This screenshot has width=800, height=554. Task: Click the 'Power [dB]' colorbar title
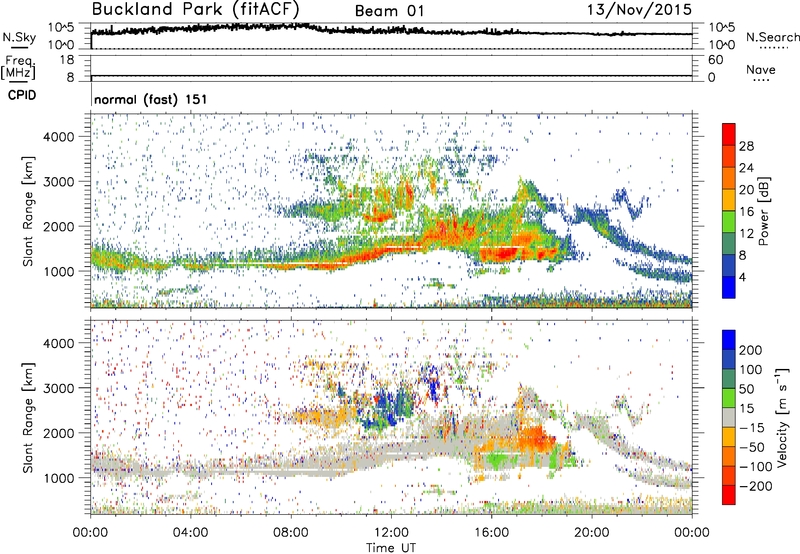(763, 211)
